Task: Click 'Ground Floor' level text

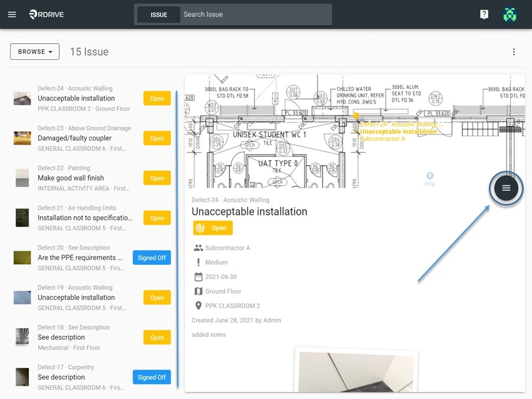Action: click(223, 291)
